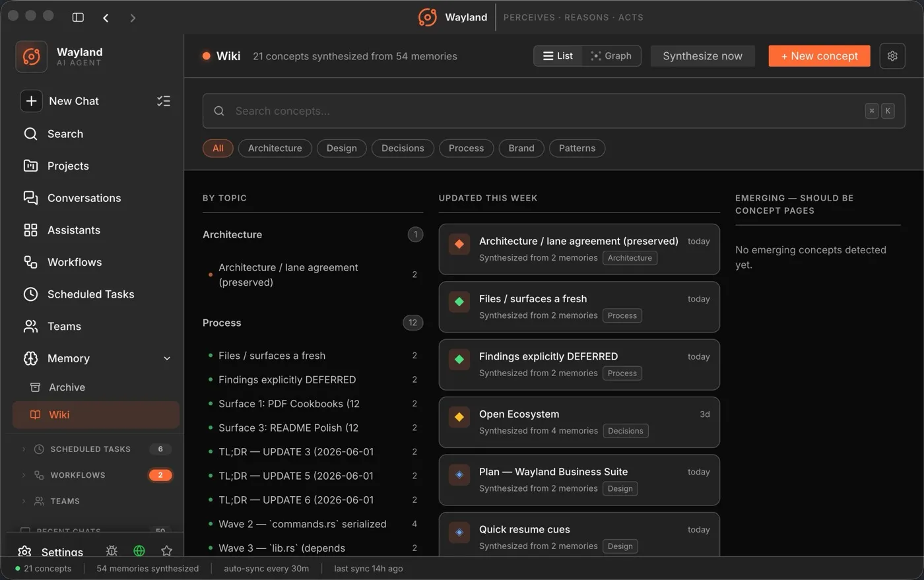
Task: Open topic row Findings explicitly DEFERRED in Process list
Action: [313, 379]
